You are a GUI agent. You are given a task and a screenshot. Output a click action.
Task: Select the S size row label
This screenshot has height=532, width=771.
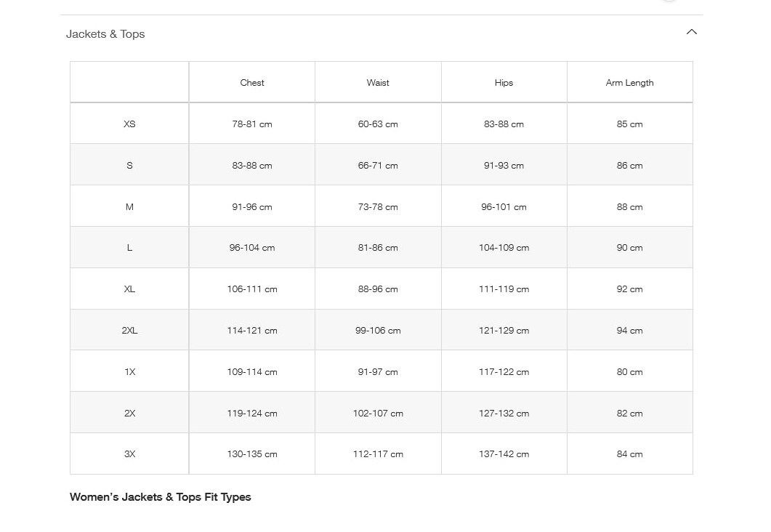pos(129,166)
